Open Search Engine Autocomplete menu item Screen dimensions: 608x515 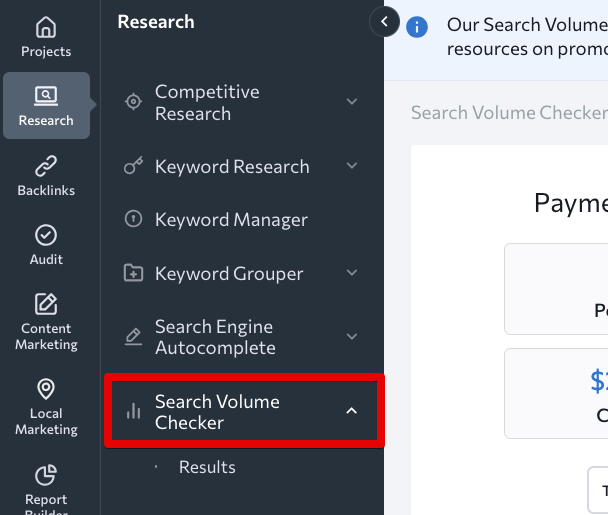pos(214,337)
